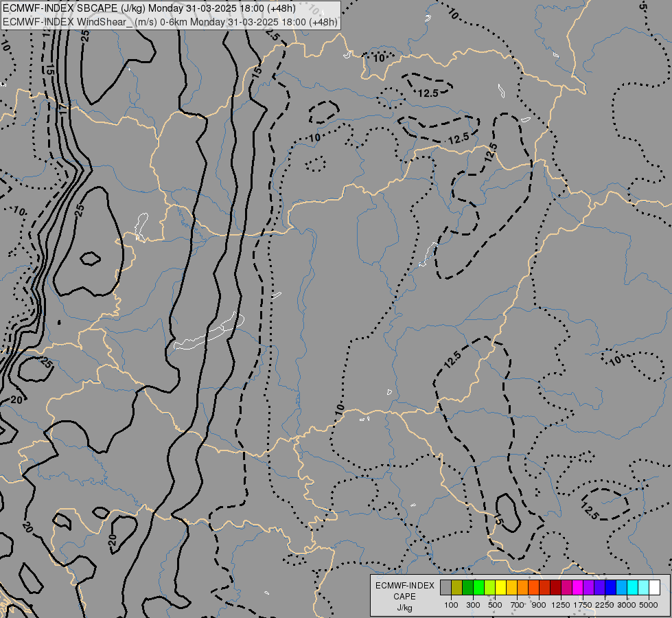Screen dimensions: 672x618
Task: Click the WindShear 0-6km title line
Action: (x=170, y=22)
